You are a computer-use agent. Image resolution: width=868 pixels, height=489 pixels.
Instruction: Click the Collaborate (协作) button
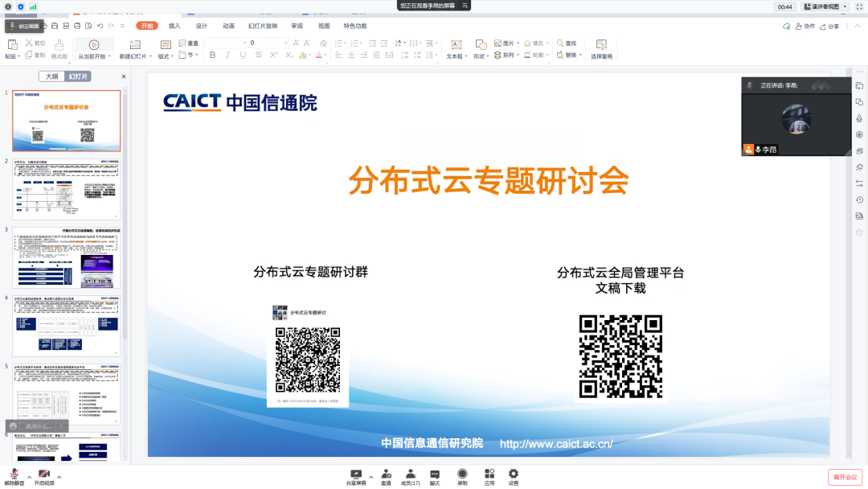pos(805,26)
